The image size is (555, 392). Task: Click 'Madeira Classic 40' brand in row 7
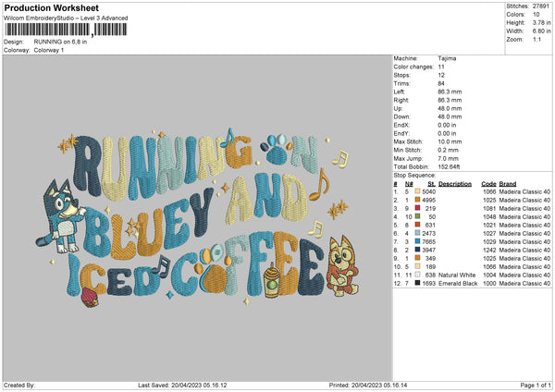[524, 241]
